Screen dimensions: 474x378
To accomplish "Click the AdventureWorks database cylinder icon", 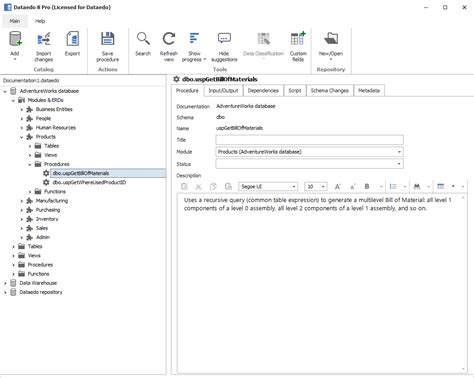I will pyautogui.click(x=13, y=91).
